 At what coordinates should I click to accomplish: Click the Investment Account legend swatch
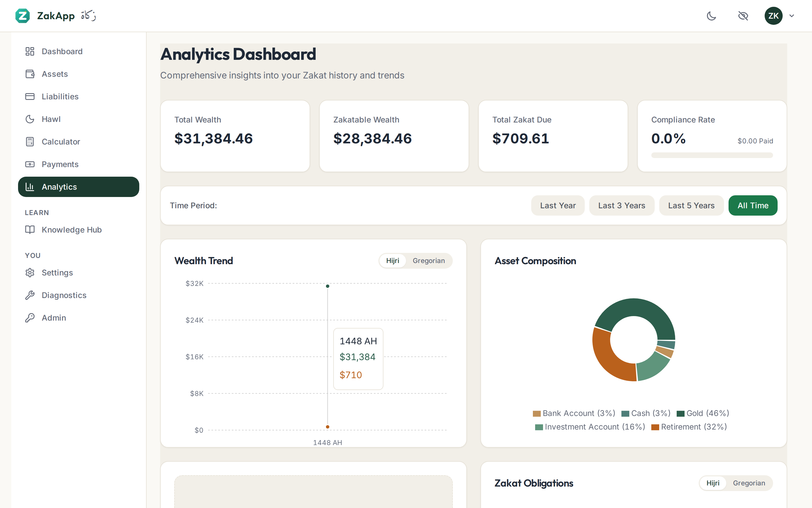coord(539,427)
